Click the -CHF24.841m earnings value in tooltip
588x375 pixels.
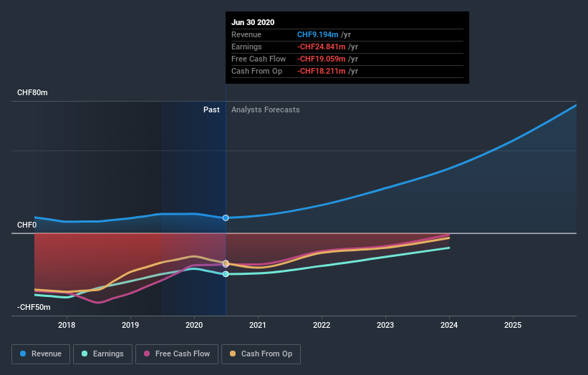click(322, 47)
